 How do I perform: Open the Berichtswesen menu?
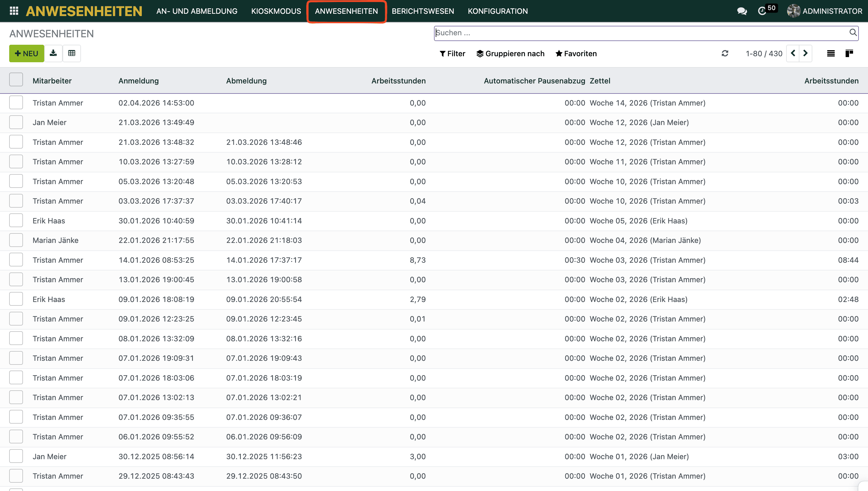423,11
